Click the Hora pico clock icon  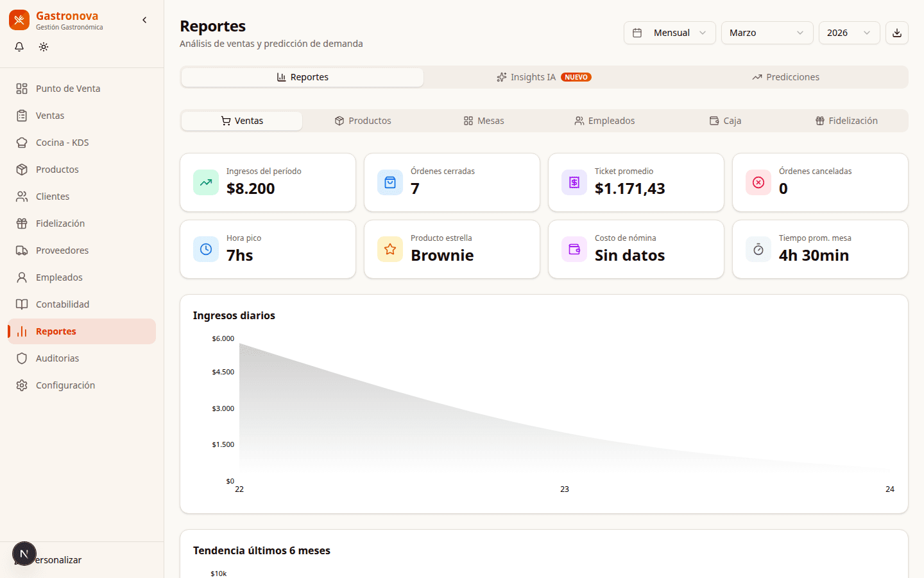pyautogui.click(x=206, y=249)
